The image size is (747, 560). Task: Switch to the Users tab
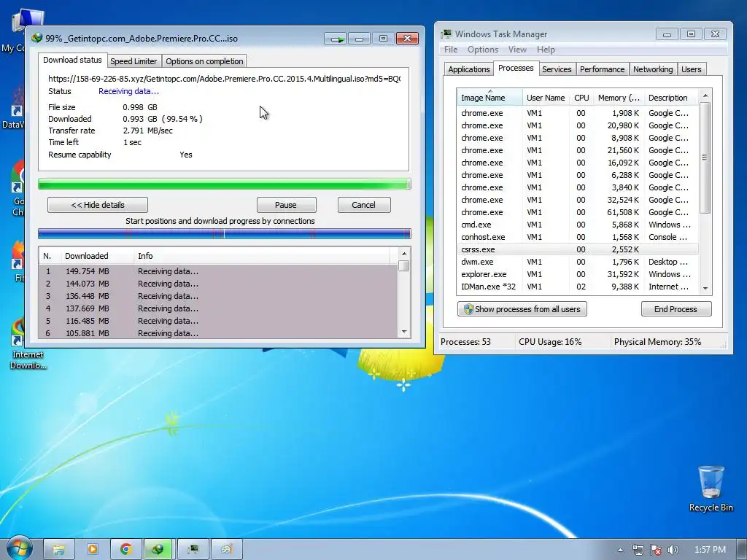tap(692, 69)
